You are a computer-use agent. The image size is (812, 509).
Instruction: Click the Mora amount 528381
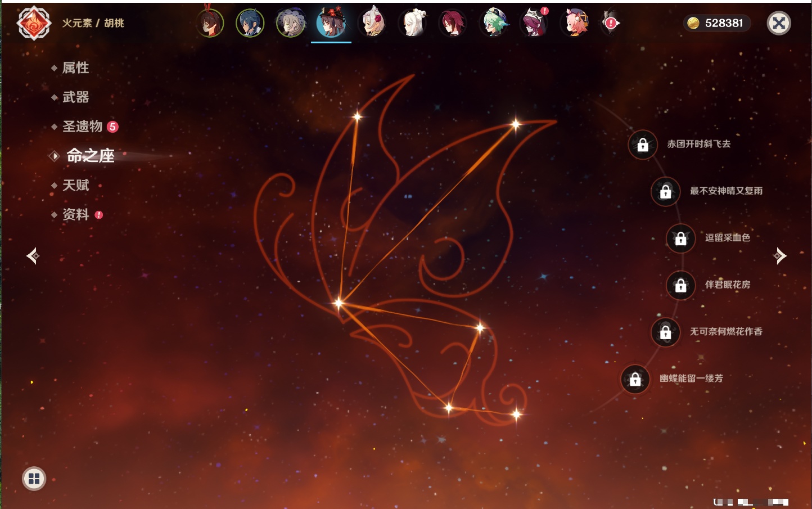click(x=724, y=23)
